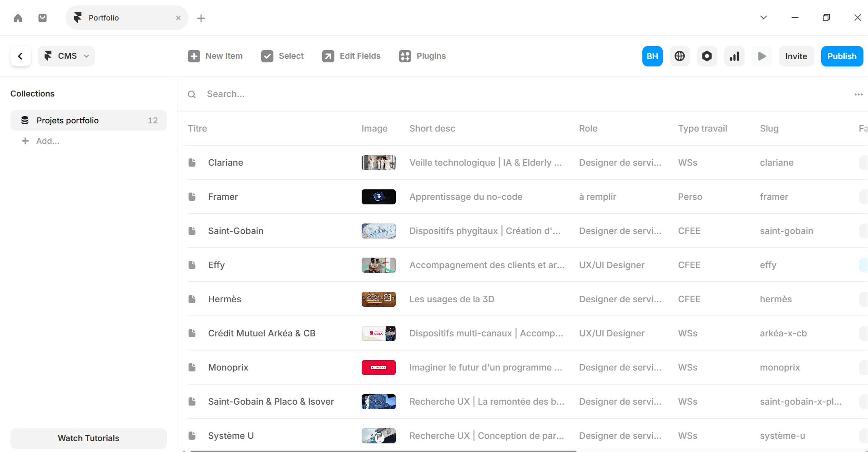Screen dimensions: 868x452
Task: Click the Framer role cell 'à remplir'
Action: coord(597,197)
